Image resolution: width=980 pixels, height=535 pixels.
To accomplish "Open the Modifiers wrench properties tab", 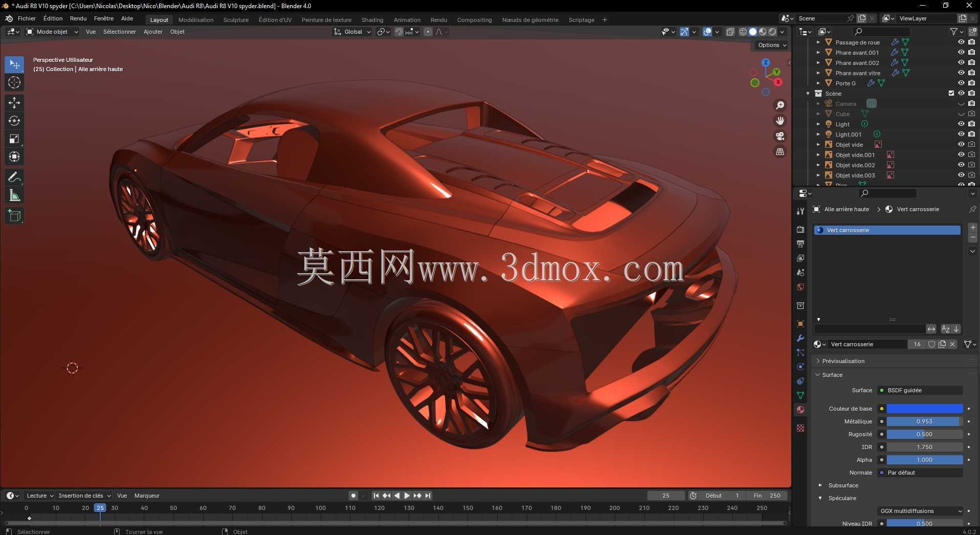I will tap(800, 338).
